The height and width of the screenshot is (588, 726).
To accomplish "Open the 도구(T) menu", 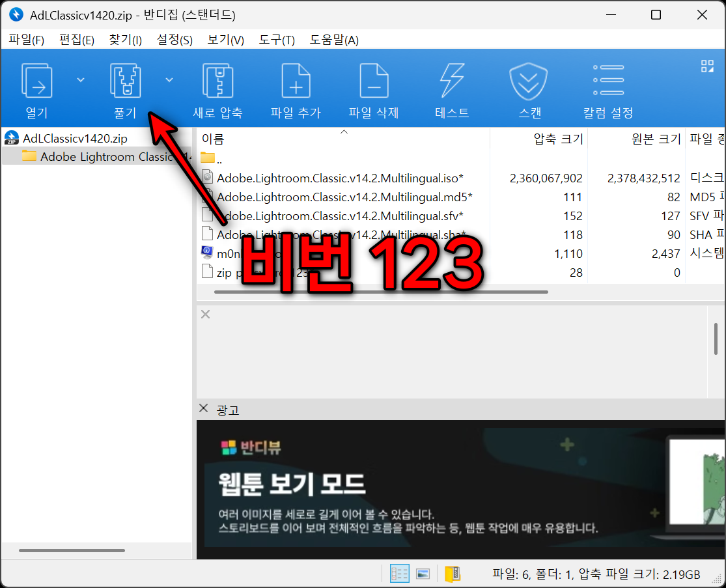I will click(277, 40).
